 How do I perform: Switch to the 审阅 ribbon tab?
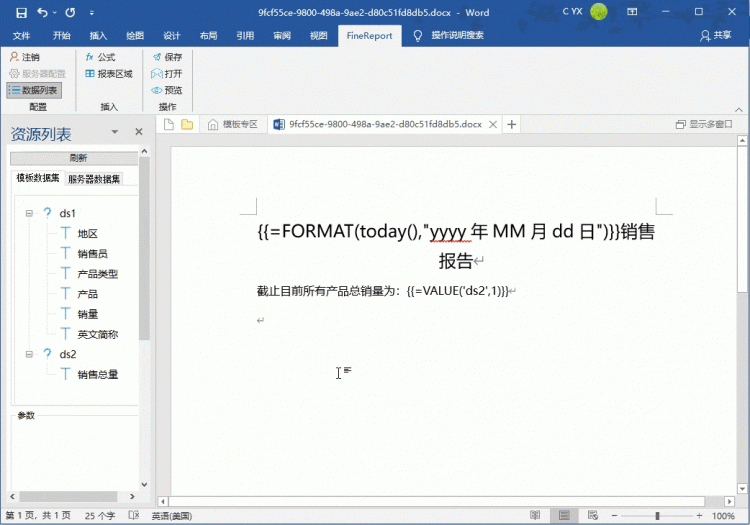(x=282, y=35)
